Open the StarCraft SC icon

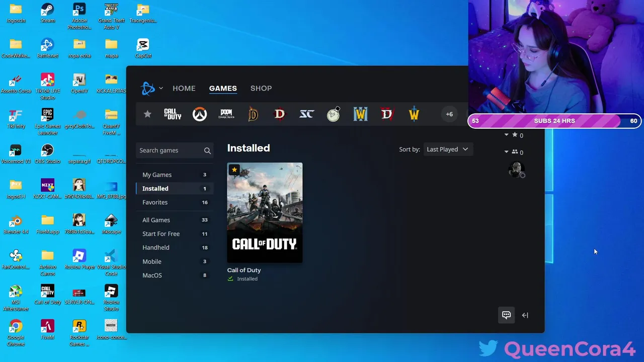pos(306,114)
